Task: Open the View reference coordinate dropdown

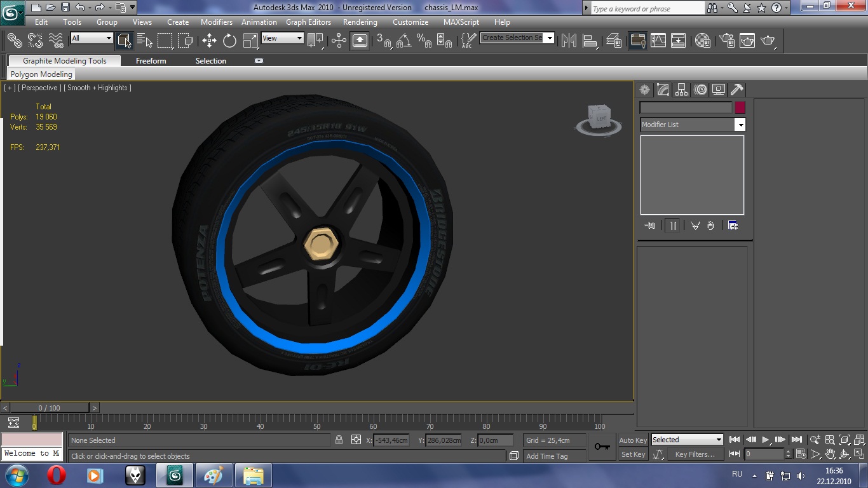Action: pos(283,38)
